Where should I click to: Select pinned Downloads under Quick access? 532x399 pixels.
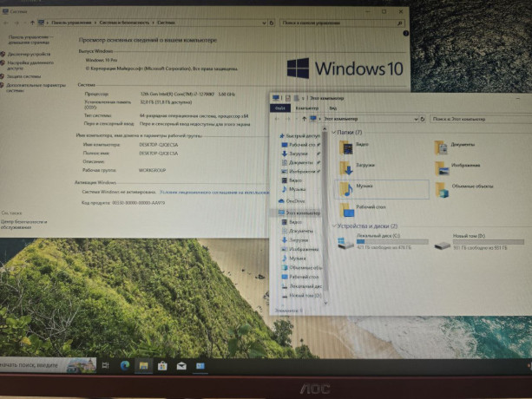coord(300,154)
